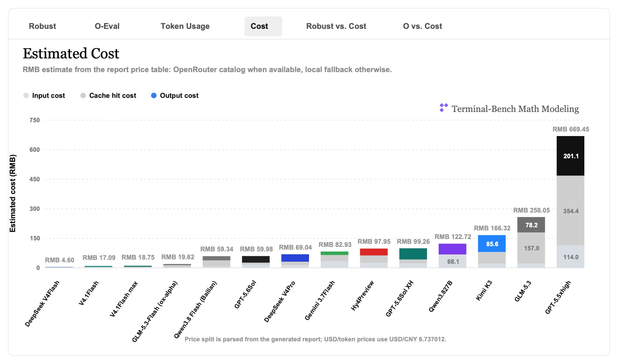Screen dimensions: 618x364
Task: Click the purple Qwen3.827B output segment
Action: (453, 249)
